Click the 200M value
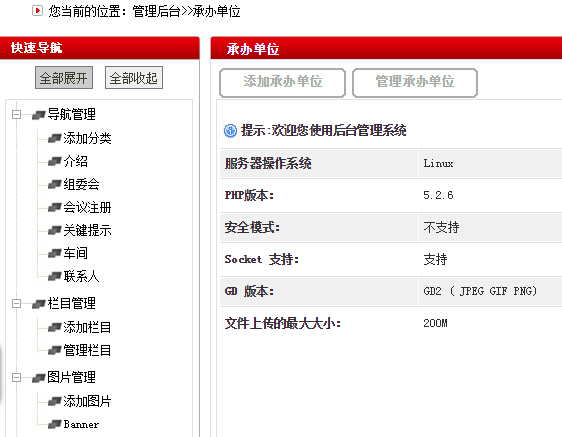 pos(435,323)
